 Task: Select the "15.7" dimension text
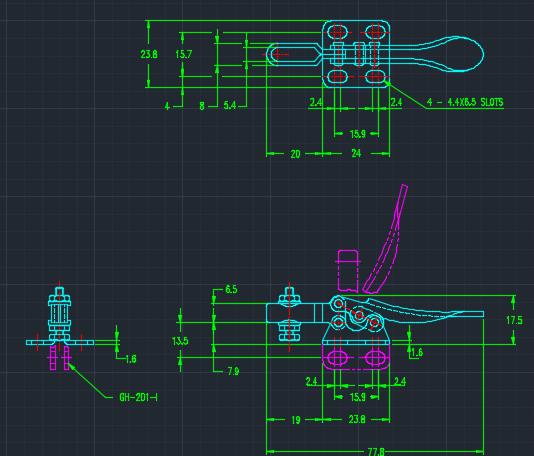pos(184,54)
